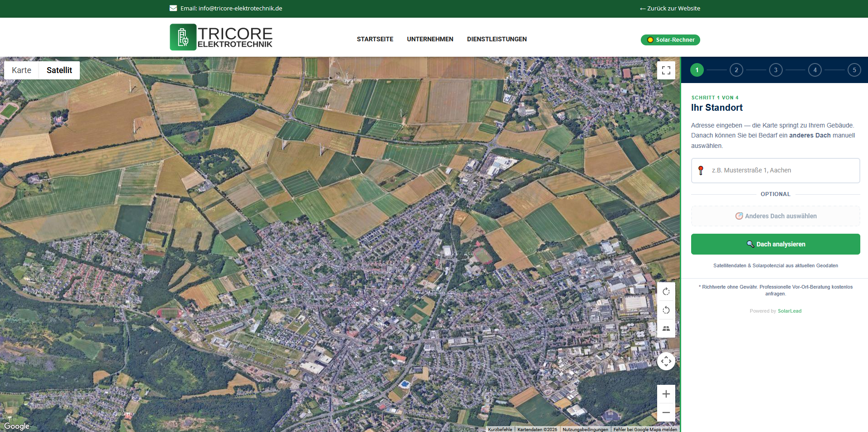
Task: Jump to step 5 circle
Action: click(854, 70)
